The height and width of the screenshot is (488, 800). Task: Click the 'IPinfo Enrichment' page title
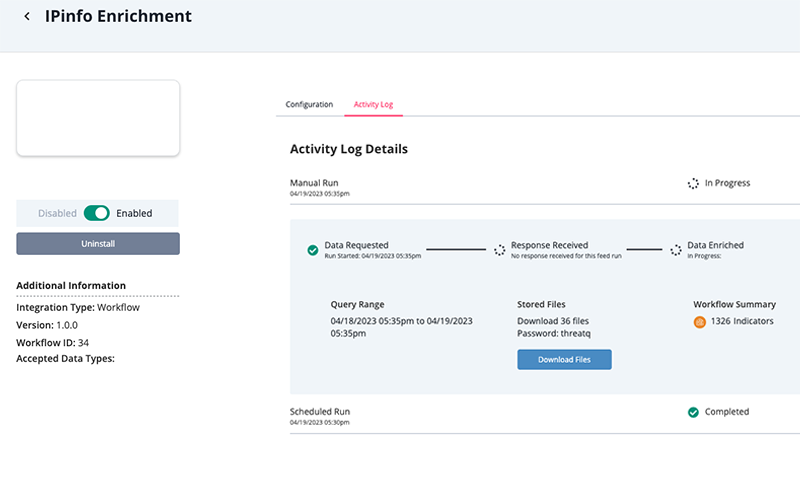tap(118, 16)
